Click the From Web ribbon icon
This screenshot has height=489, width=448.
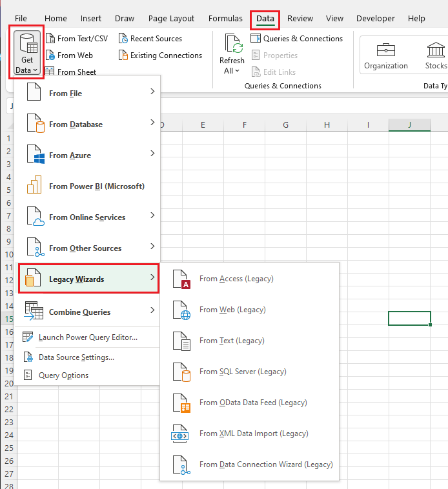point(50,55)
